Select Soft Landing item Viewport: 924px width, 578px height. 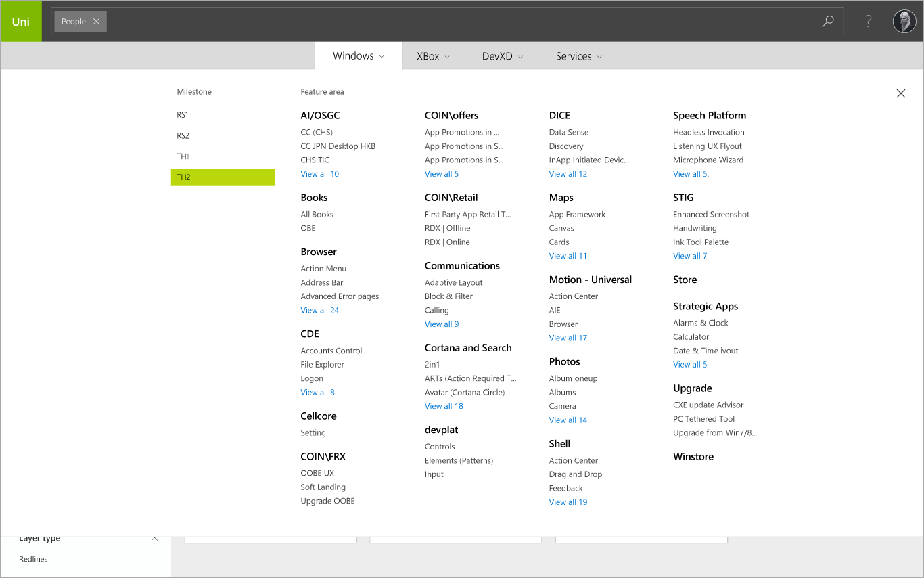click(x=323, y=487)
